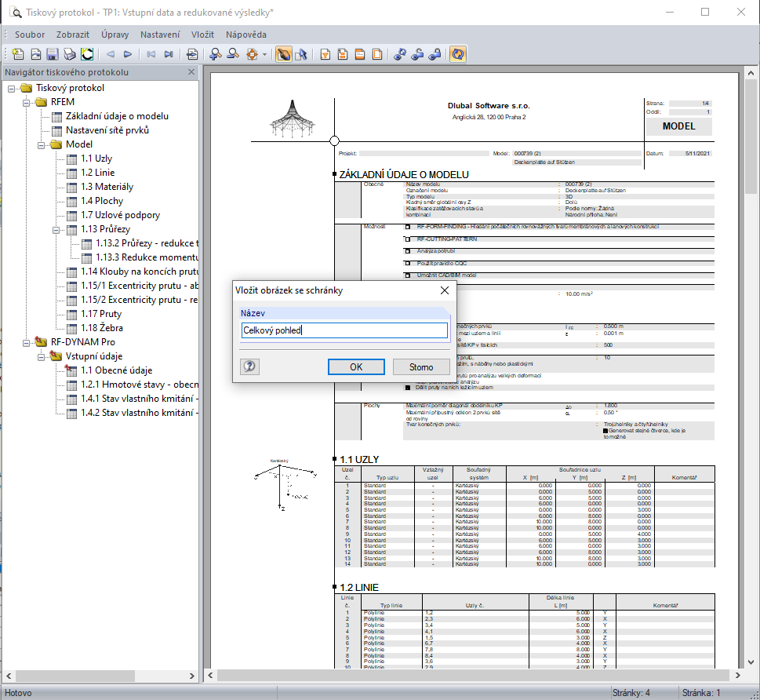Open the Nastavení menu
This screenshot has height=700, width=760.
160,35
